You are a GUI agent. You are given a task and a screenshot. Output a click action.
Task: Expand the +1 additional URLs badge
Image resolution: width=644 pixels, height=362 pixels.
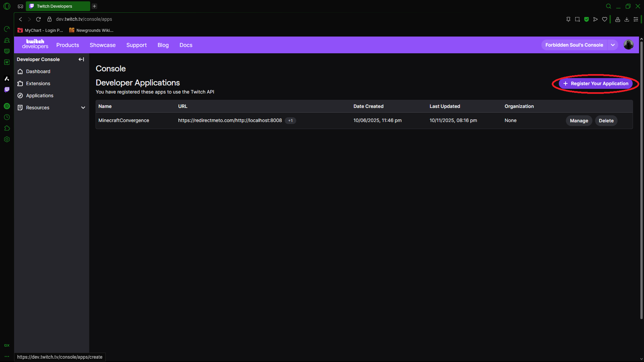tap(290, 121)
